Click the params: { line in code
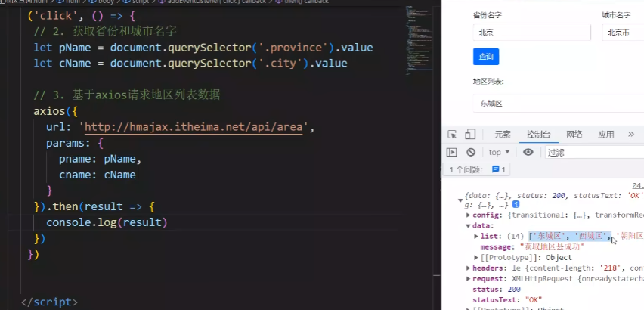This screenshot has width=644, height=310. (75, 144)
